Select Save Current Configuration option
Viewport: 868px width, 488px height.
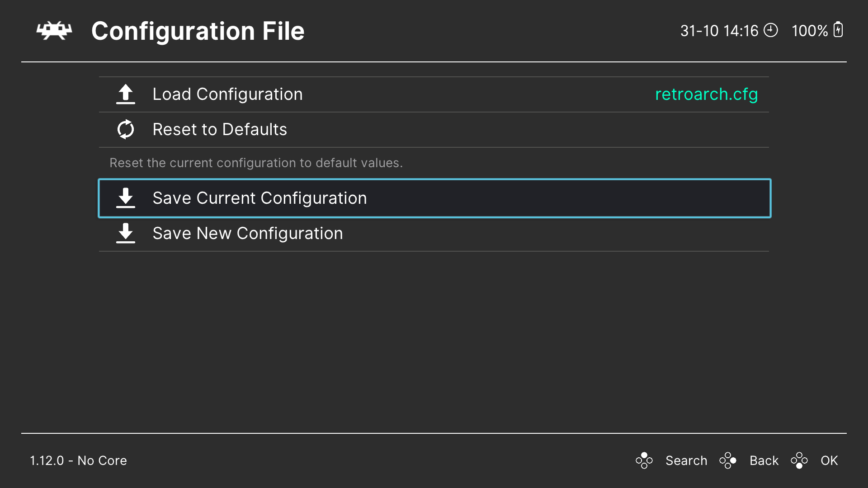(434, 197)
